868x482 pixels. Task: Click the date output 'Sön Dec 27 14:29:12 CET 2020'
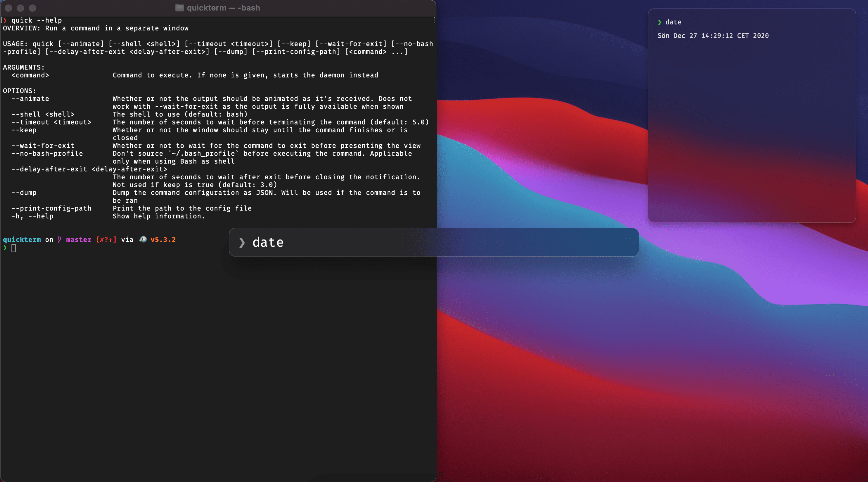click(x=713, y=36)
